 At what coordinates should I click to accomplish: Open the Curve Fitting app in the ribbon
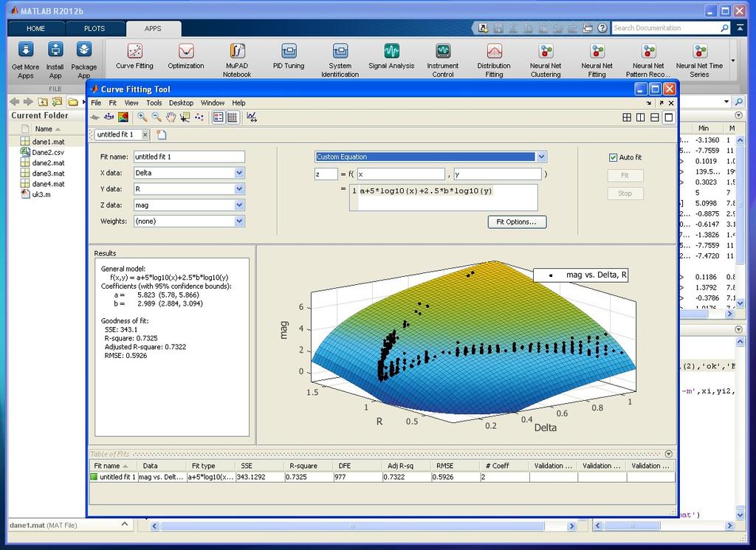point(134,57)
